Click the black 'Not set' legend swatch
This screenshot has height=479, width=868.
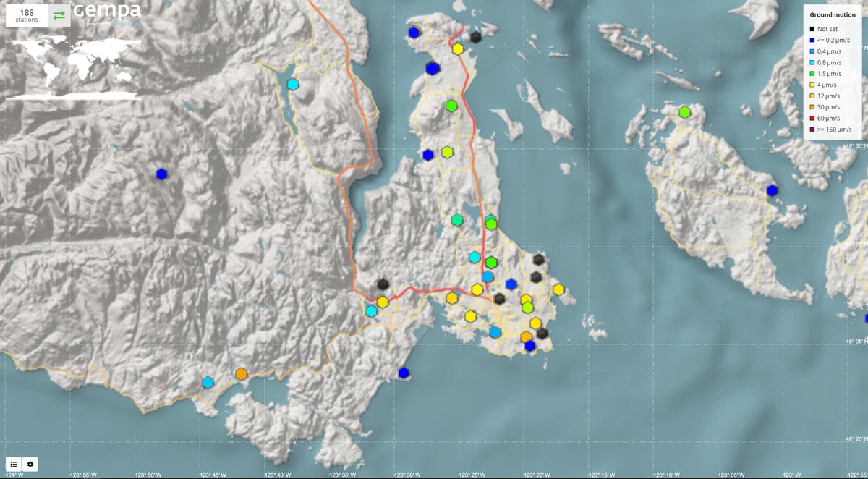[x=813, y=29]
